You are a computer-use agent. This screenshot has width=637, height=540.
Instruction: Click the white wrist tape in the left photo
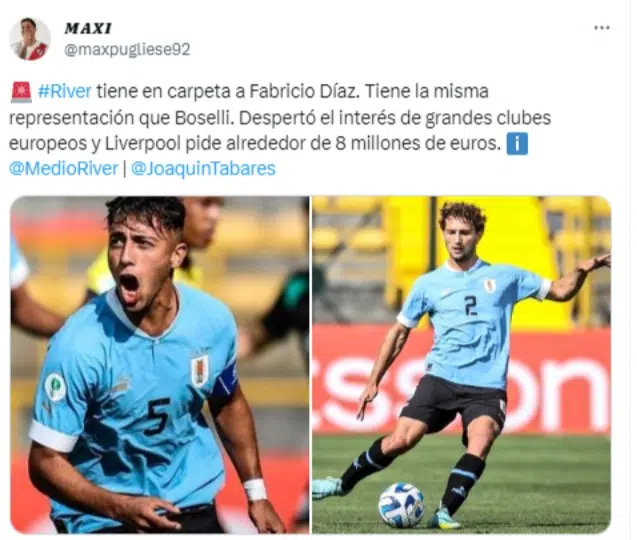coord(255,490)
